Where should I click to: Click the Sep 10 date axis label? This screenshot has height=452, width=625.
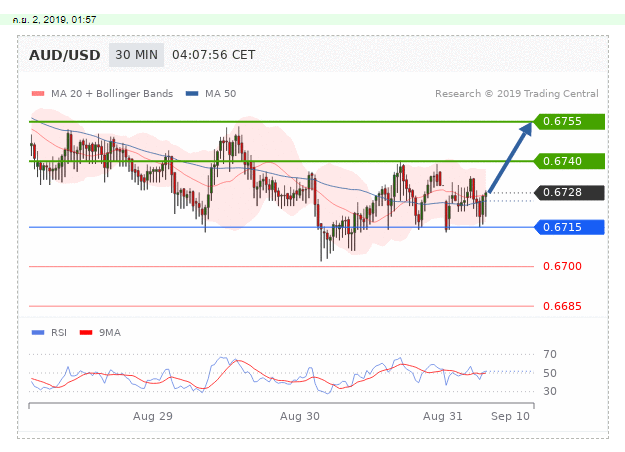[510, 417]
